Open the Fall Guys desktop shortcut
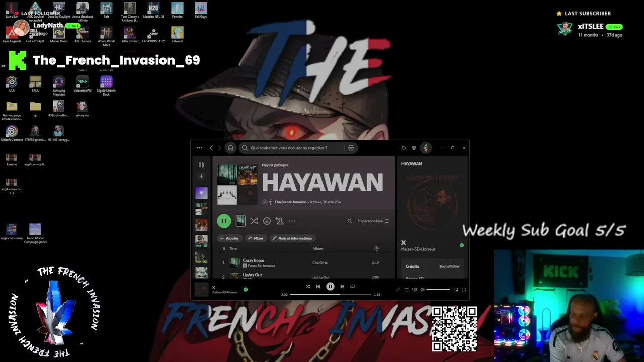644x362 pixels. pos(201,10)
